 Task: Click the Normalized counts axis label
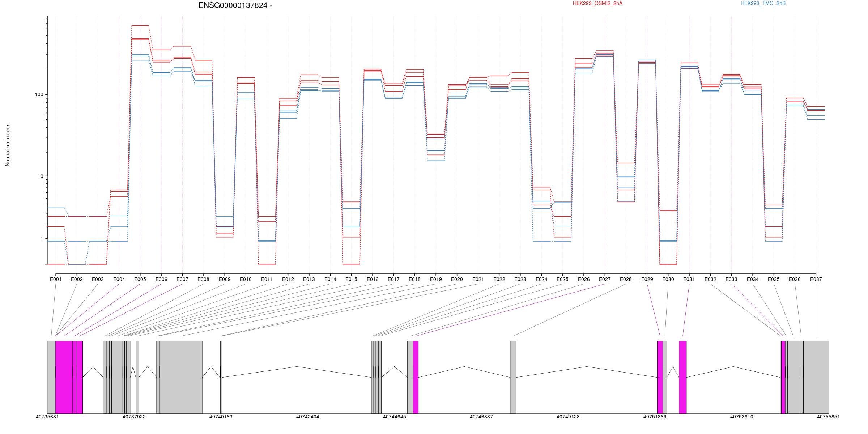pyautogui.click(x=8, y=145)
